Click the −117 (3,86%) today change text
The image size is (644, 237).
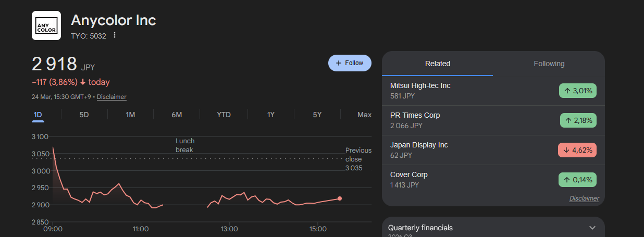coord(71,82)
